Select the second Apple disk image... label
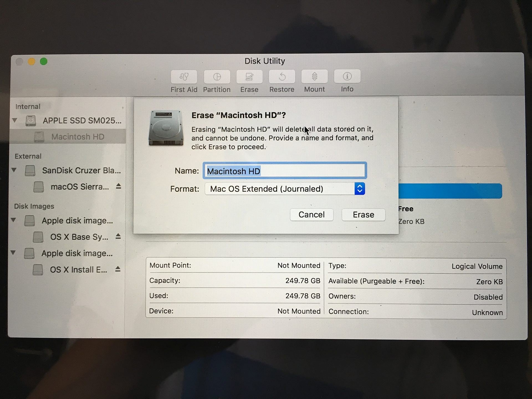 click(x=77, y=253)
